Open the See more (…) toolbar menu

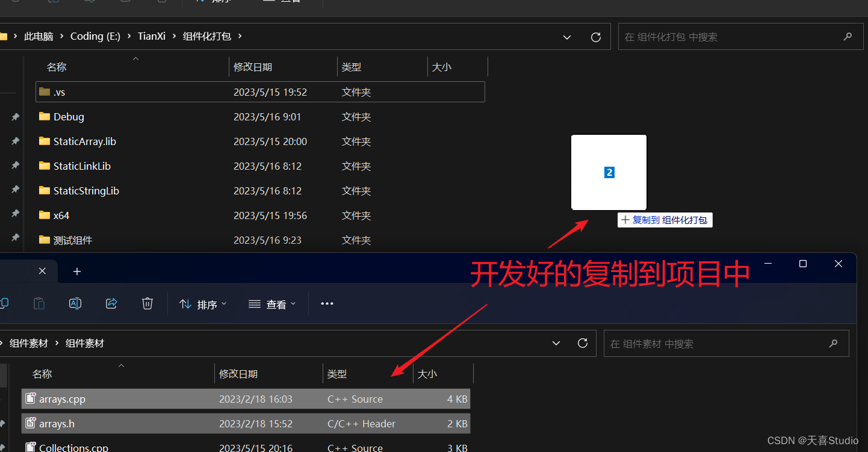point(327,303)
